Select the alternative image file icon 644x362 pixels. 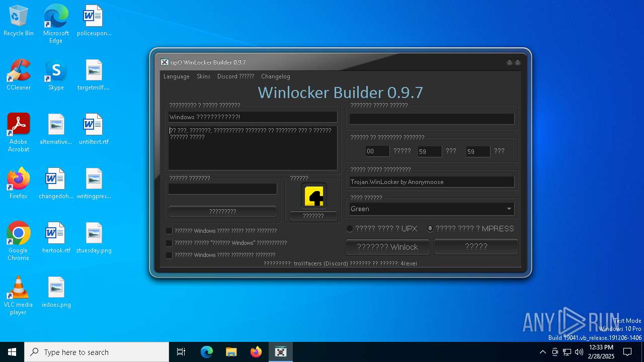coord(56,129)
